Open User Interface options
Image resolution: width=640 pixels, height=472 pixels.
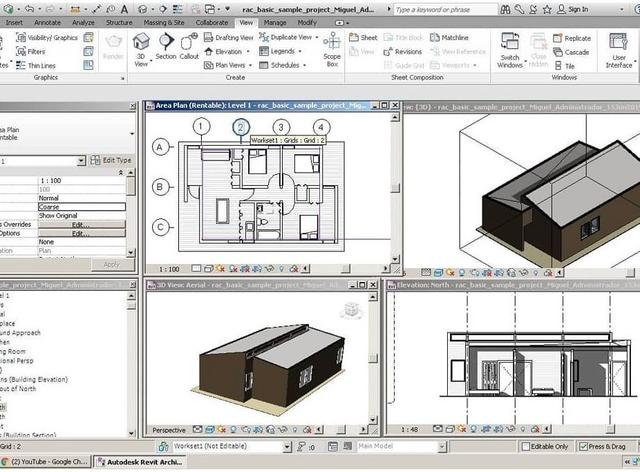pos(619,51)
